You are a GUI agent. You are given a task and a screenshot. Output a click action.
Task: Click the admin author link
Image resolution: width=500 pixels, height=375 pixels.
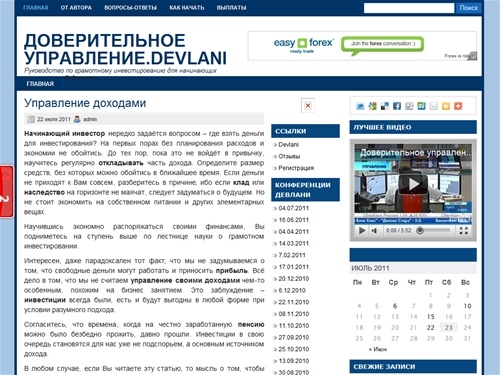[x=90, y=119]
